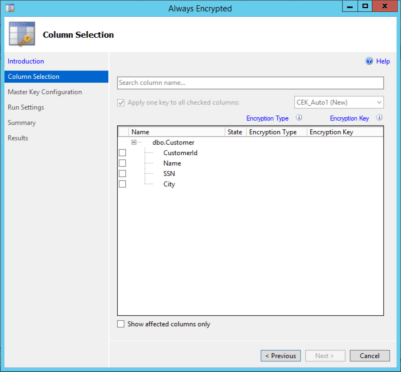Maximize the Always Encrypted window
The width and height of the screenshot is (401, 372).
click(365, 6)
